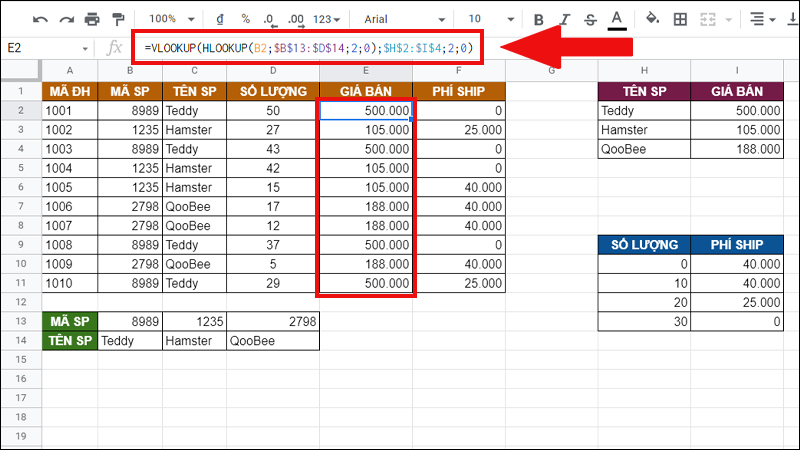Click the maroon GIÁ BÁN header
This screenshot has width=800, height=450.
pos(737,91)
